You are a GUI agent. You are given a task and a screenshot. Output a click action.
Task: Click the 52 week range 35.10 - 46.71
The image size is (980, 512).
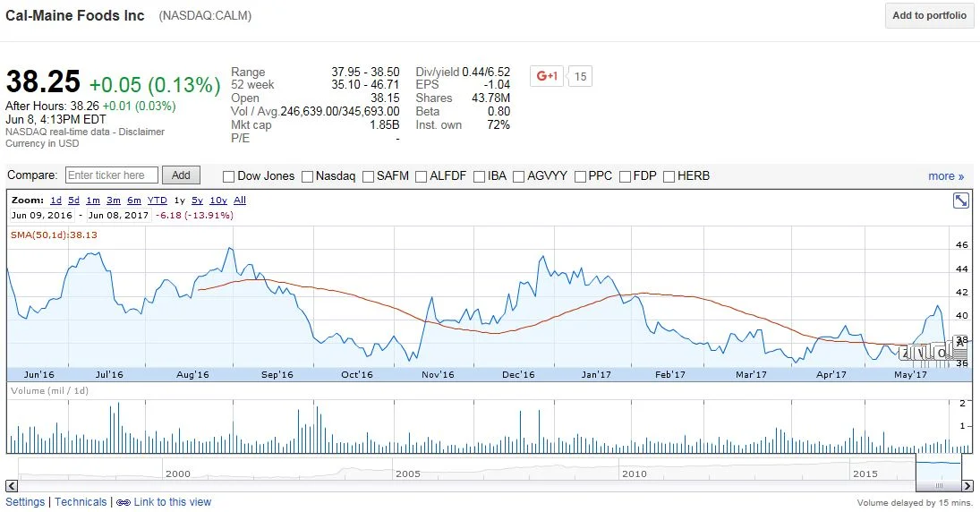(x=365, y=85)
